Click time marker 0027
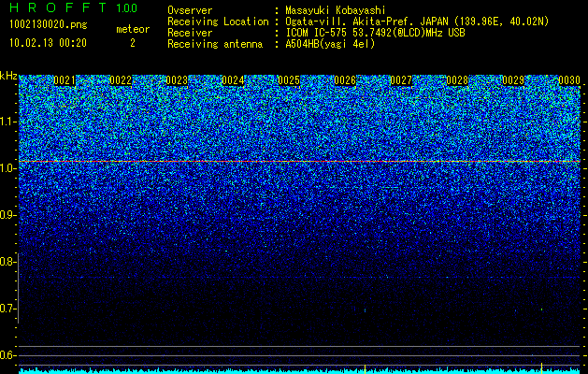The width and height of the screenshot is (588, 374). [x=401, y=80]
